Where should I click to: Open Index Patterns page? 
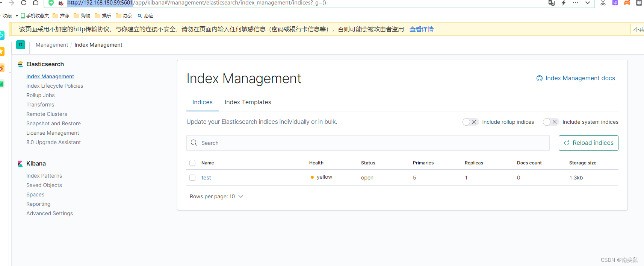click(x=44, y=176)
